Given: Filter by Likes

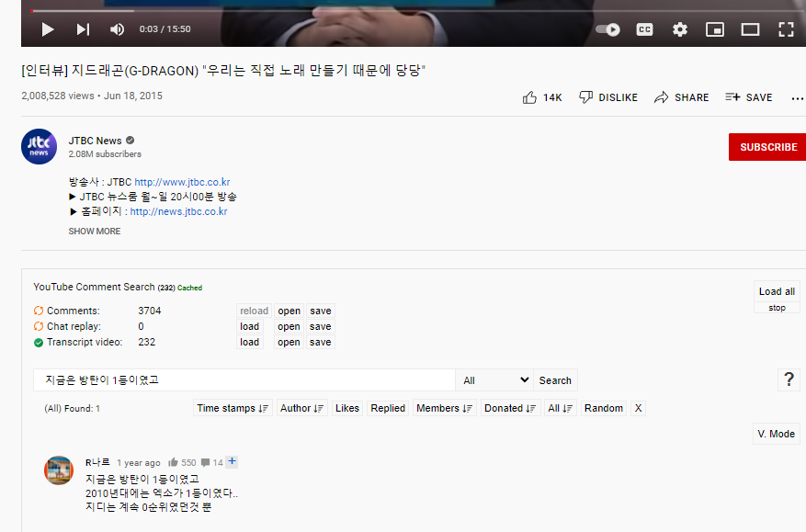Looking at the screenshot, I should pyautogui.click(x=347, y=408).
